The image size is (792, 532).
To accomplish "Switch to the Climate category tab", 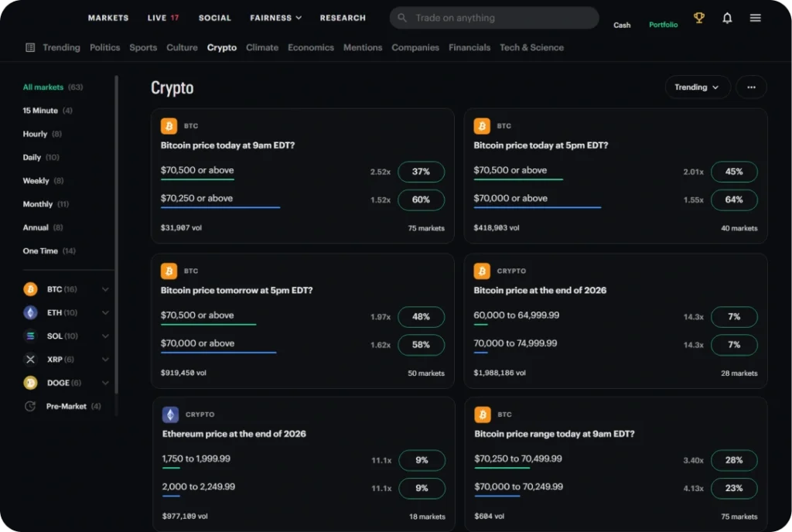I will point(262,47).
